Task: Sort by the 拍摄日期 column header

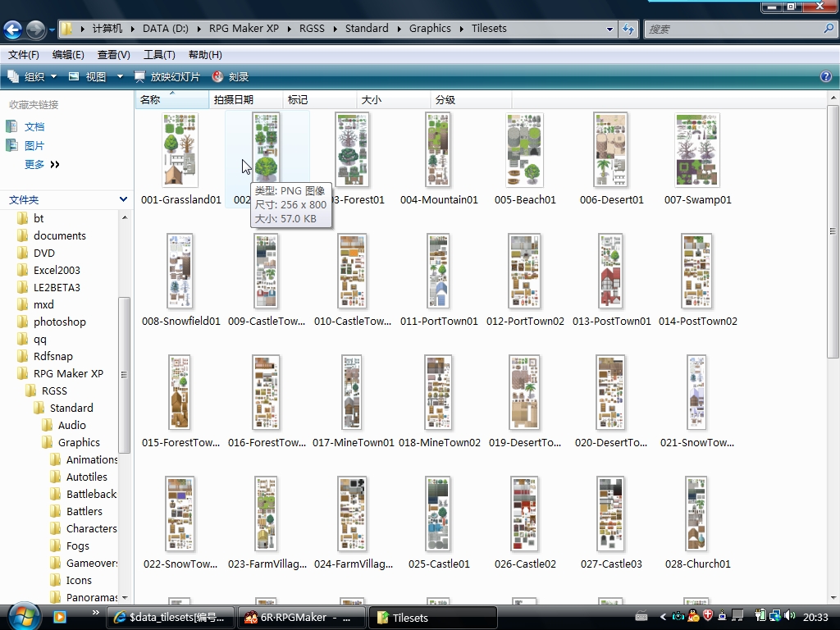Action: (x=246, y=99)
